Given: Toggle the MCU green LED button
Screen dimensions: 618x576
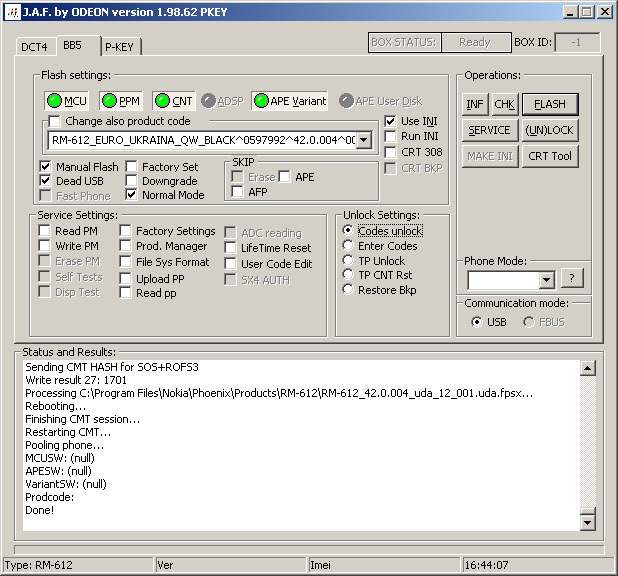Looking at the screenshot, I should [x=67, y=101].
